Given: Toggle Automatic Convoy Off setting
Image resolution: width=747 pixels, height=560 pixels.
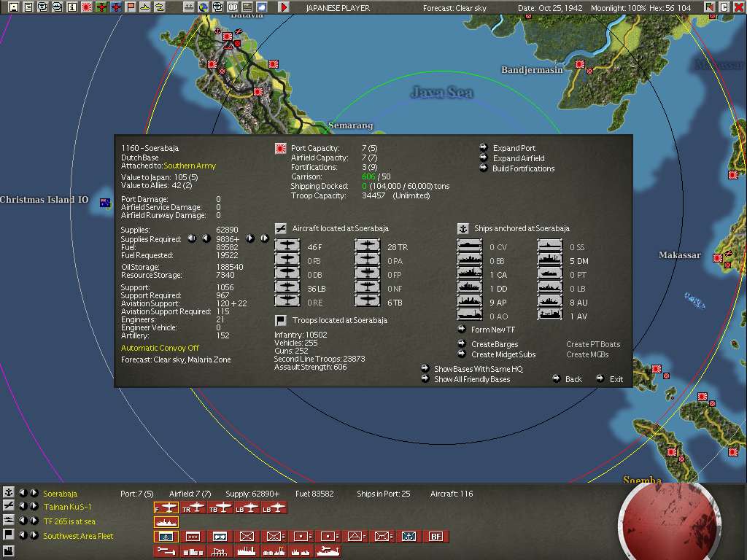Looking at the screenshot, I should coord(160,348).
